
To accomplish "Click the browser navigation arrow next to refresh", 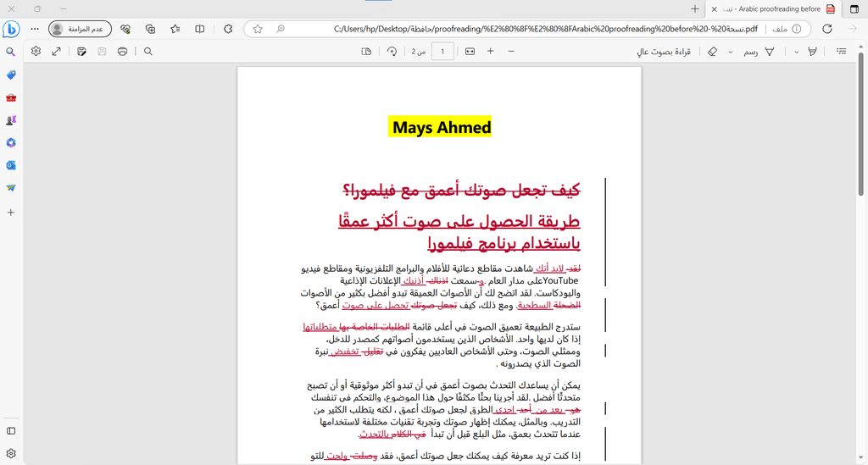I will point(853,29).
